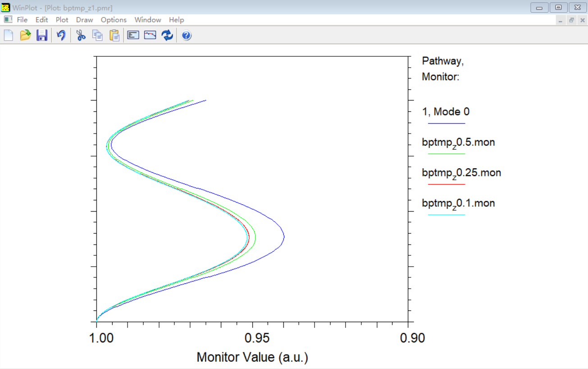
Task: Click the view plot toolbar icon
Action: point(150,35)
